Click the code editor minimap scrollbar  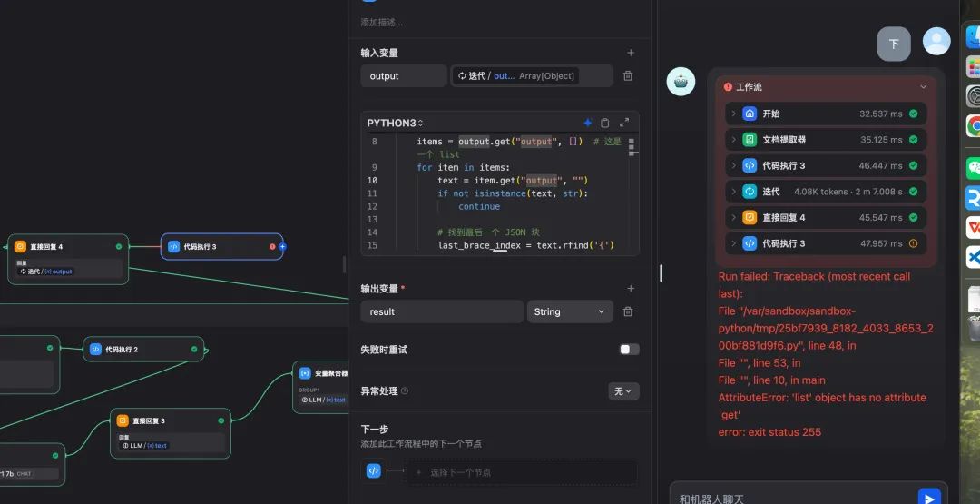(632, 146)
